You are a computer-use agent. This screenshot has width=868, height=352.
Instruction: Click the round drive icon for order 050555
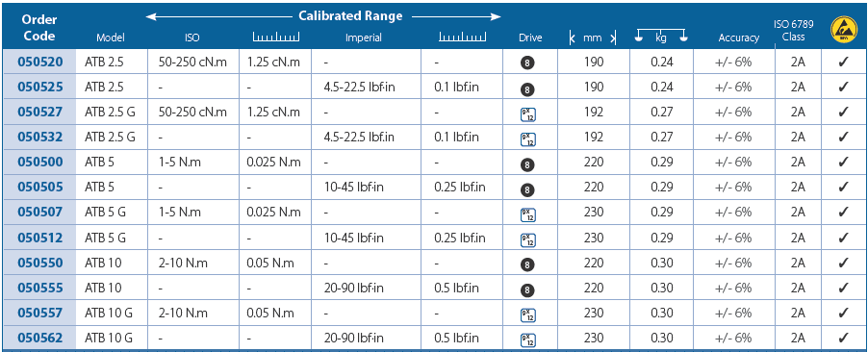tap(528, 290)
